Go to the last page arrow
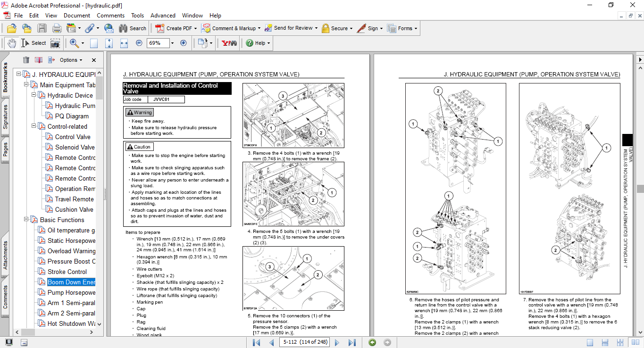The image size is (644, 348). [352, 342]
